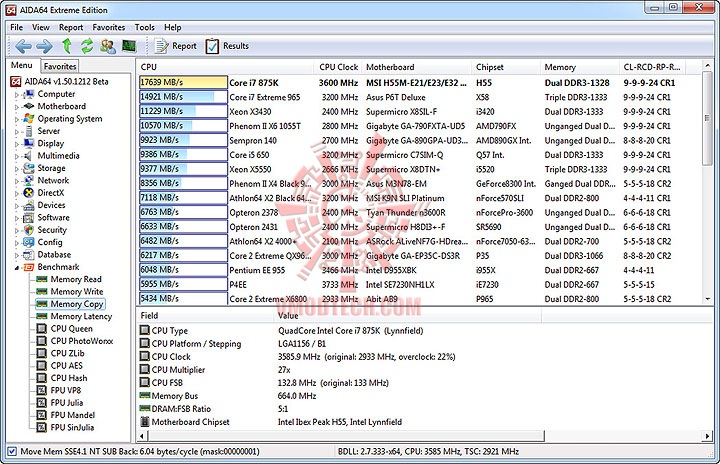Image resolution: width=720 pixels, height=464 pixels.
Task: Expand the Storage tree node arrow
Action: coord(17,169)
